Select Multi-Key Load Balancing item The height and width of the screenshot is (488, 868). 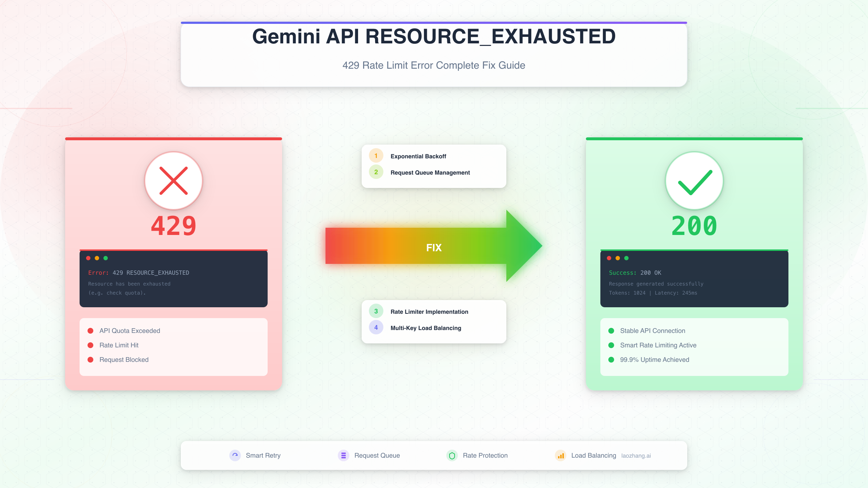tap(426, 328)
